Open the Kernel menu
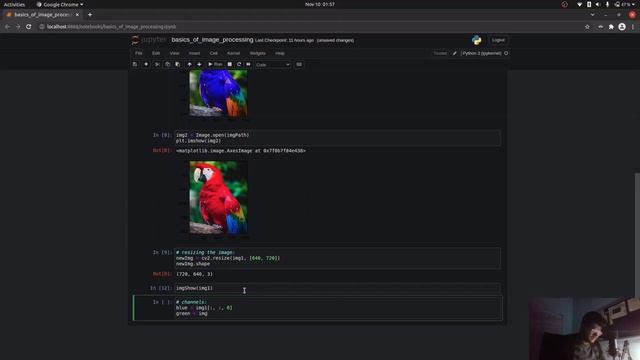This screenshot has width=640, height=360. point(233,53)
